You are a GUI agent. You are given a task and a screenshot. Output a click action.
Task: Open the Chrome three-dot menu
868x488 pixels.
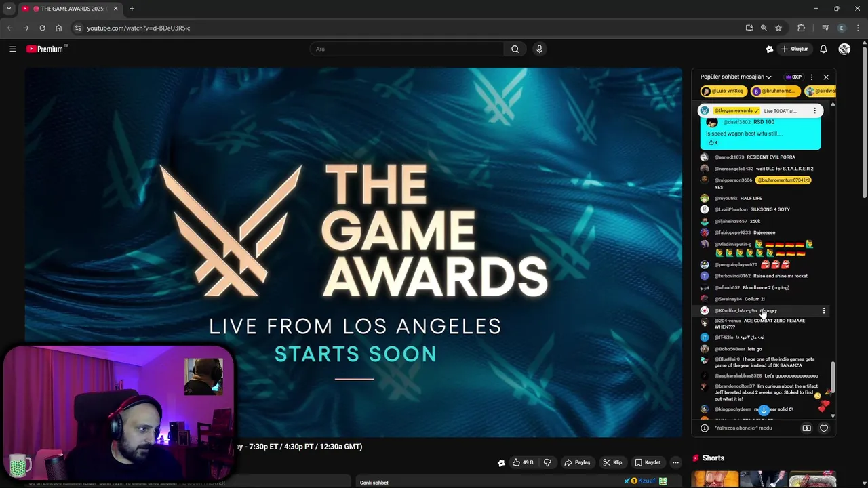[858, 28]
